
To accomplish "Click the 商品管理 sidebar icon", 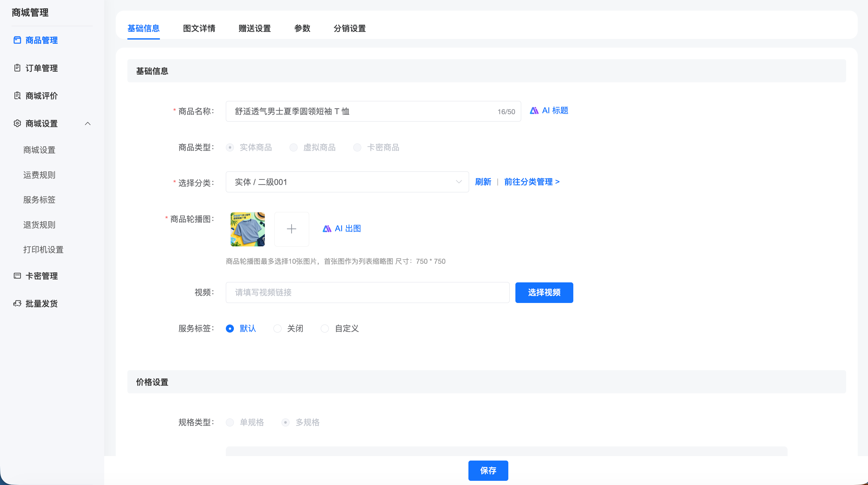I will click(17, 40).
